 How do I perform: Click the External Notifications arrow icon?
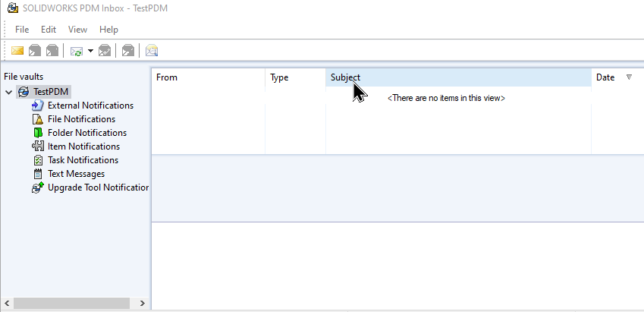[37, 106]
